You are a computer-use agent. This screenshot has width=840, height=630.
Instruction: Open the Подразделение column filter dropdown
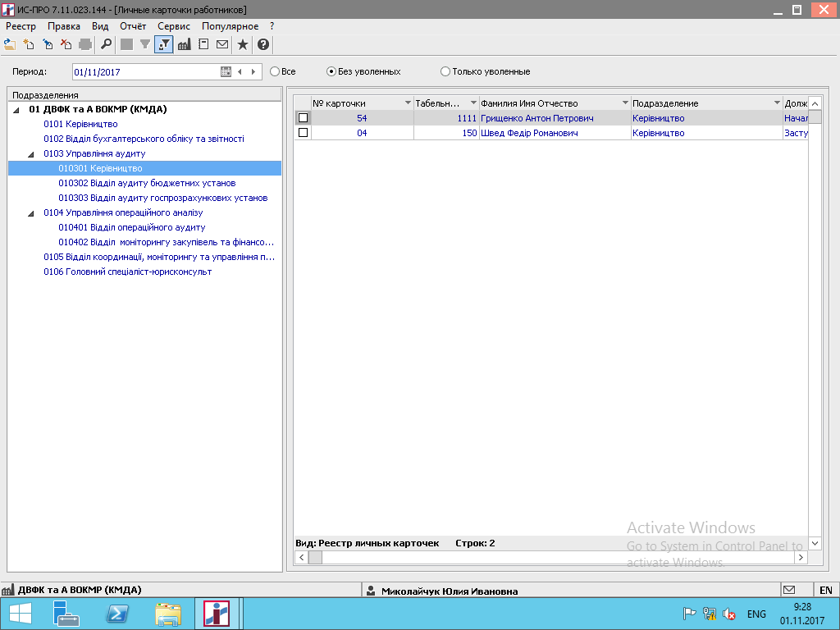click(x=777, y=103)
